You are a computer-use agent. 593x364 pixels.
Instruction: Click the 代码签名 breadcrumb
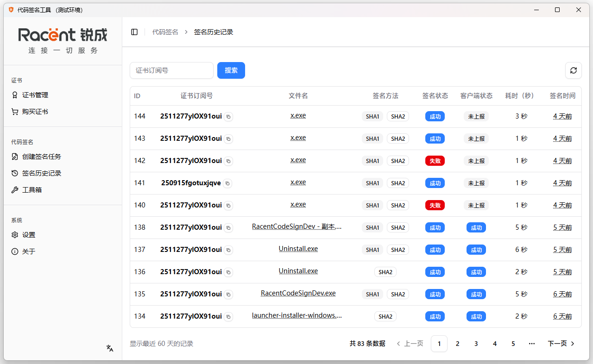click(x=165, y=32)
